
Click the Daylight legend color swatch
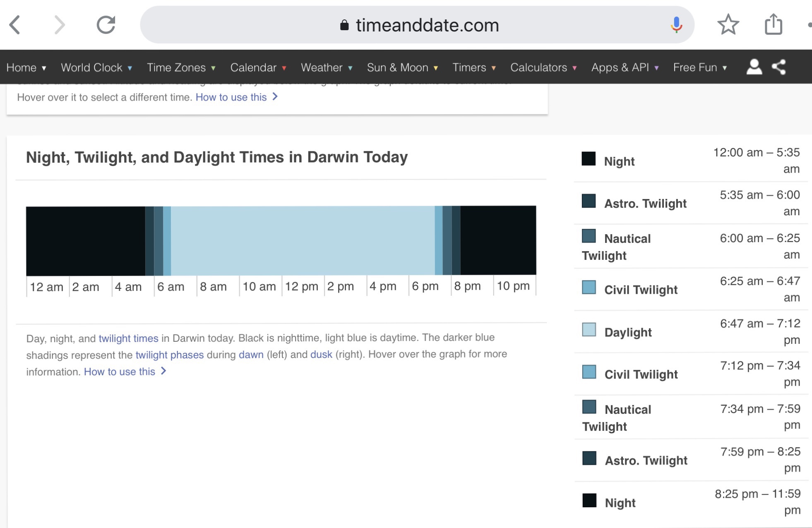(x=589, y=330)
